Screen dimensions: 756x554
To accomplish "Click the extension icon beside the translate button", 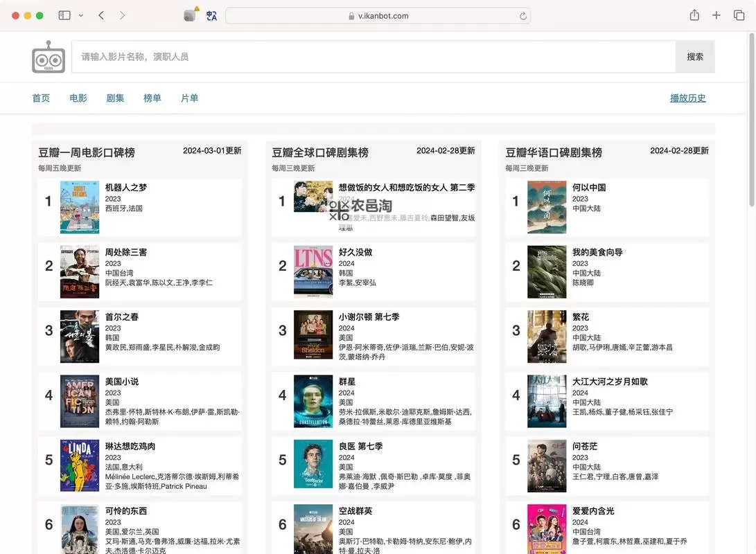I will click(x=189, y=15).
